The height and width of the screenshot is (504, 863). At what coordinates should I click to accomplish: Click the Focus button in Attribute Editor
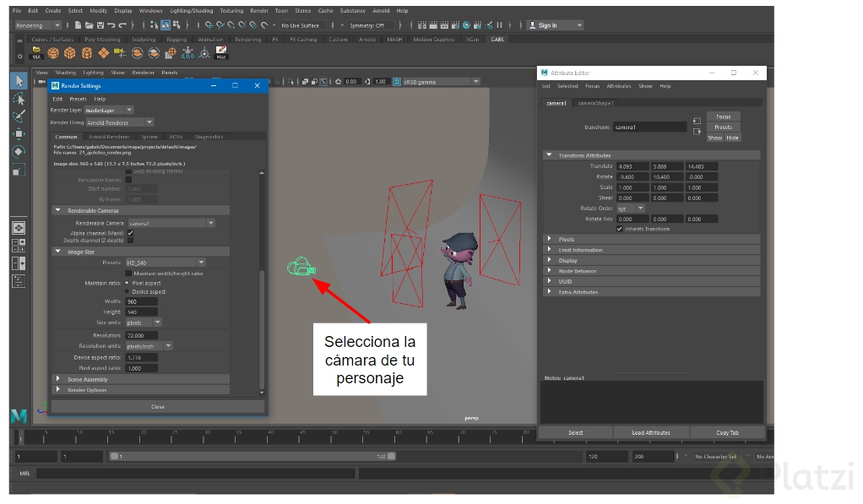tap(723, 117)
